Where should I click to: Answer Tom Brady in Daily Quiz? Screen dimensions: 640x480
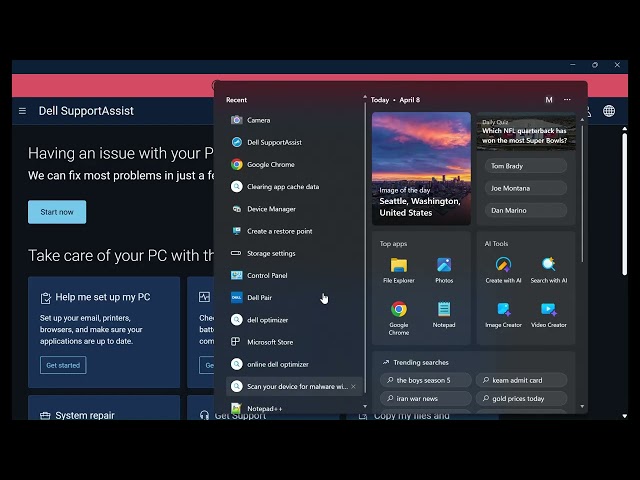coord(526,166)
